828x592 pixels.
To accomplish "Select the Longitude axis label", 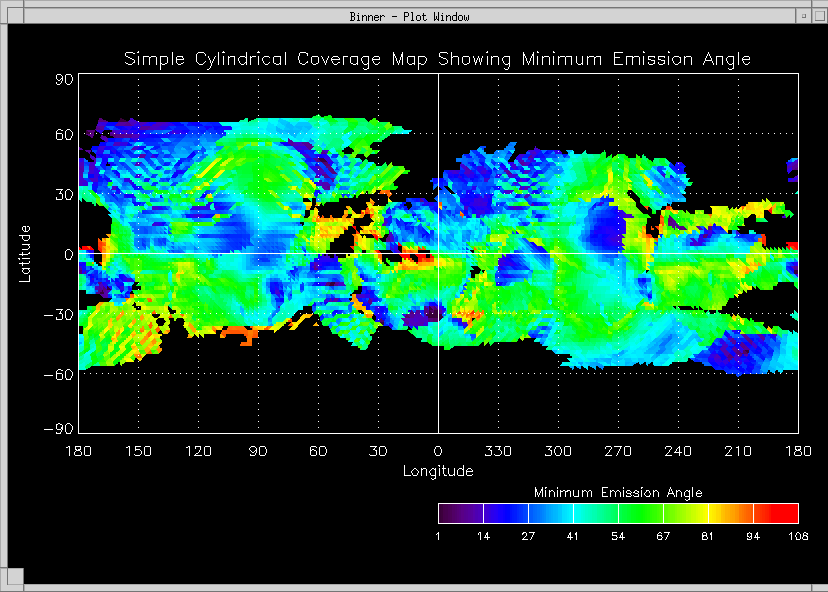I will point(438,471).
